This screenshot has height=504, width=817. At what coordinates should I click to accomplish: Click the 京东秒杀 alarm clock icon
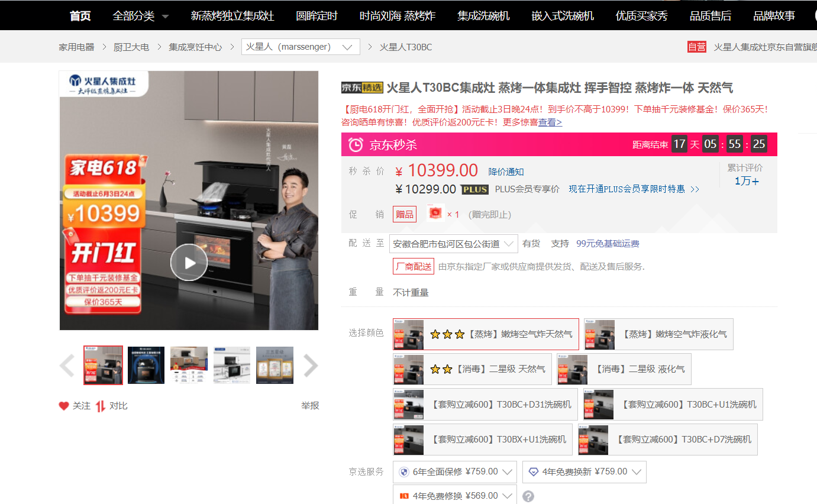click(x=356, y=144)
